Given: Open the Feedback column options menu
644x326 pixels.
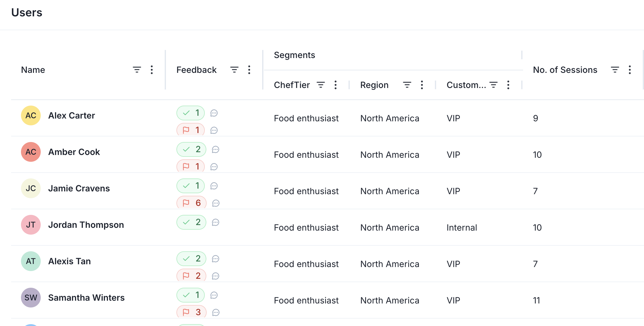Looking at the screenshot, I should pos(249,70).
